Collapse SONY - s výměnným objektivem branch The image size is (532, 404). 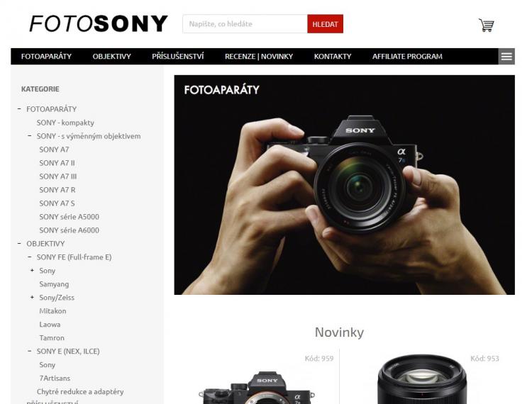click(30, 136)
